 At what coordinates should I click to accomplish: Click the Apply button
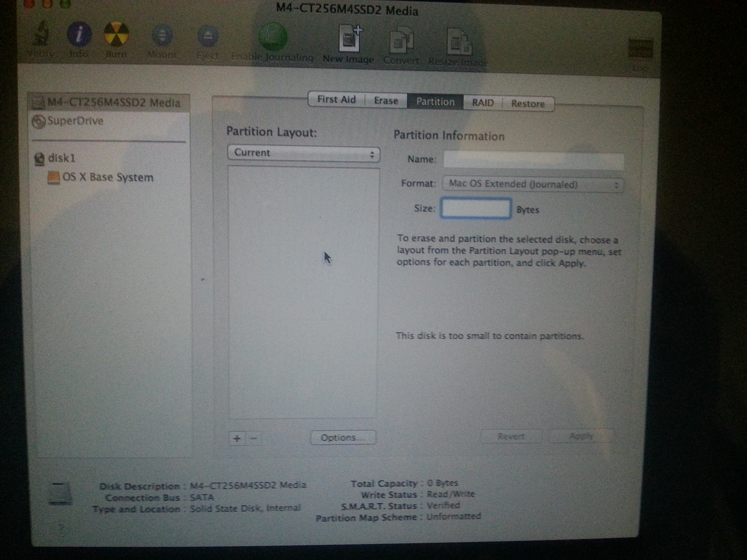click(581, 436)
